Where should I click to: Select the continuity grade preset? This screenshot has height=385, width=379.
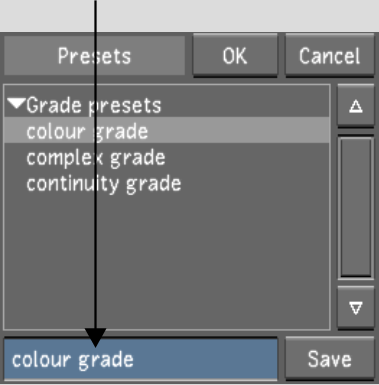[104, 183]
